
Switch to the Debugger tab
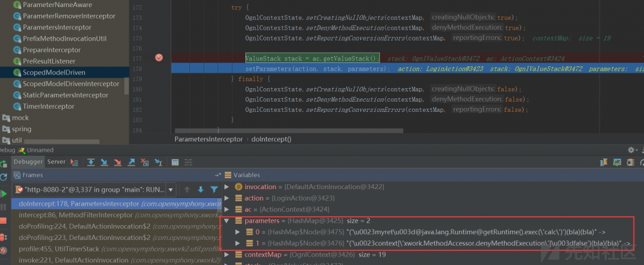[x=28, y=161]
